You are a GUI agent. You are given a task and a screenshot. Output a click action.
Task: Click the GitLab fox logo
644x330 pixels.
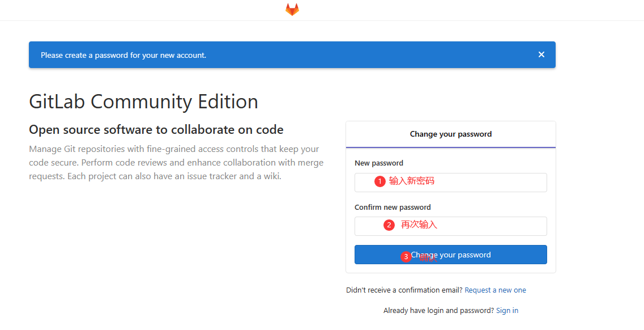pos(292,10)
